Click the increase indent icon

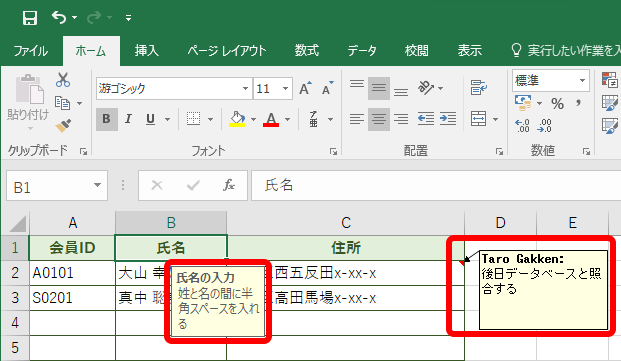pos(448,119)
